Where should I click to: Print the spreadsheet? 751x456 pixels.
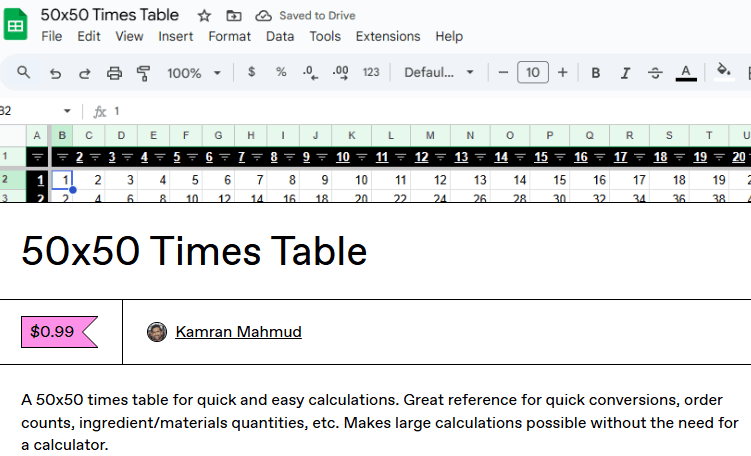tap(114, 73)
